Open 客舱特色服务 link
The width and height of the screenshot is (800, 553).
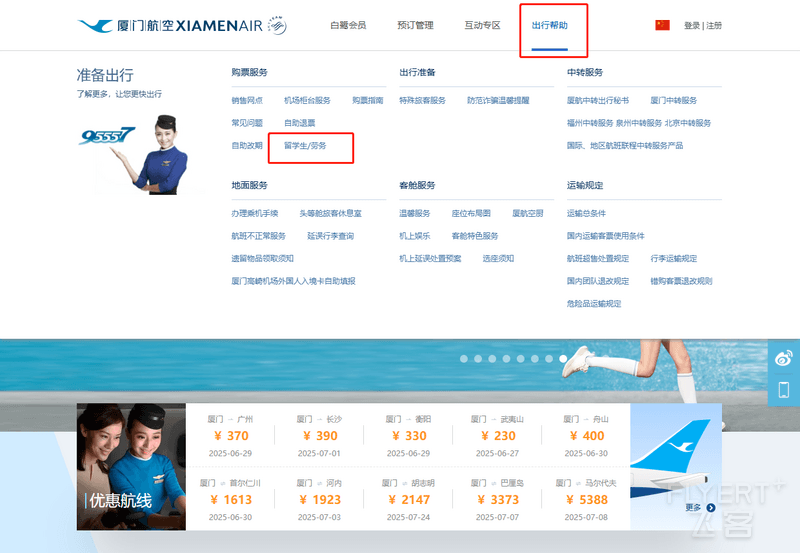475,236
